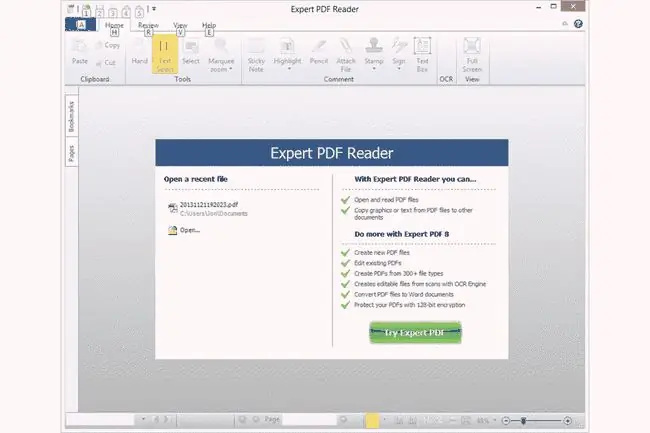650x433 pixels.
Task: Click the Copy button in the ribbon
Action: (x=108, y=45)
